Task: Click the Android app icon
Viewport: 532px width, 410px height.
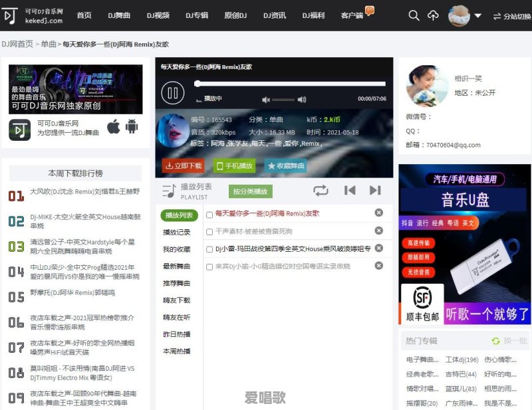Action: pyautogui.click(x=132, y=126)
